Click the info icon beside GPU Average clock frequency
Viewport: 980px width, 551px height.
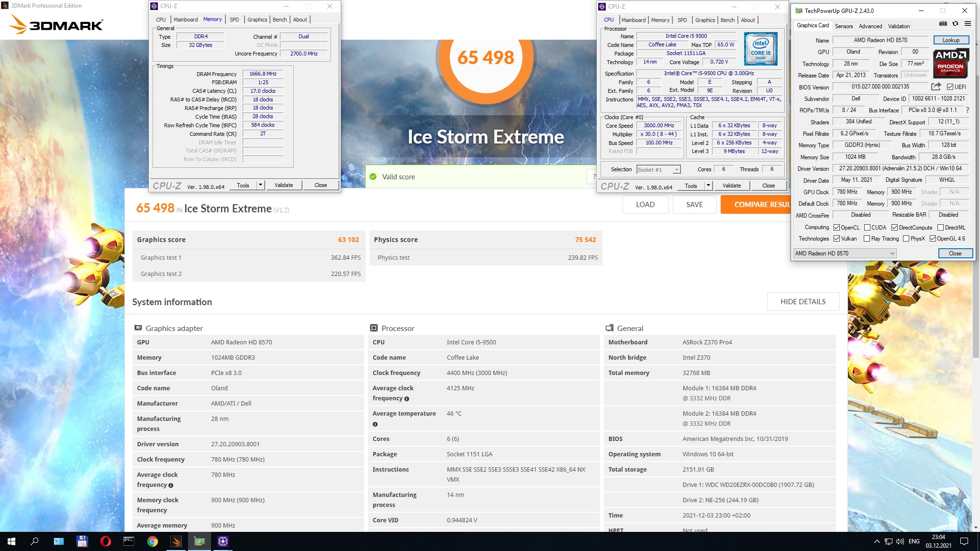pos(171,485)
